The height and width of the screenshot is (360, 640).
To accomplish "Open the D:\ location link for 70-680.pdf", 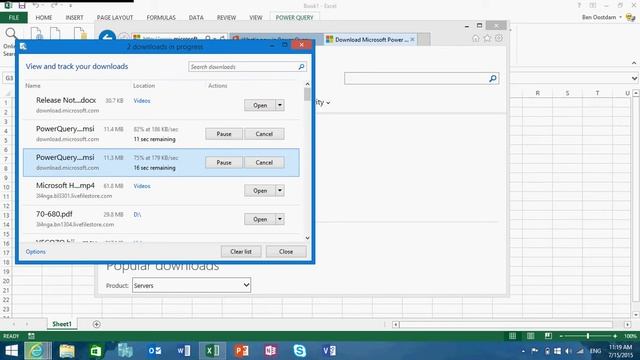I will (x=137, y=214).
